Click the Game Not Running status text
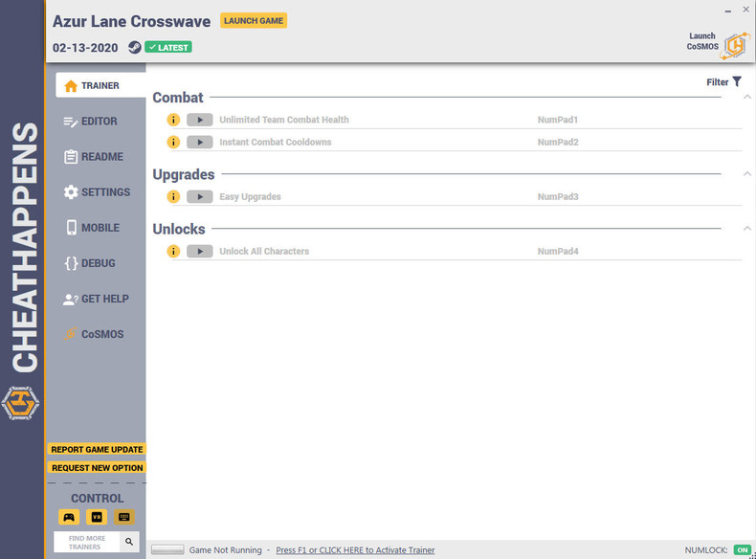The height and width of the screenshot is (559, 756). pos(225,549)
